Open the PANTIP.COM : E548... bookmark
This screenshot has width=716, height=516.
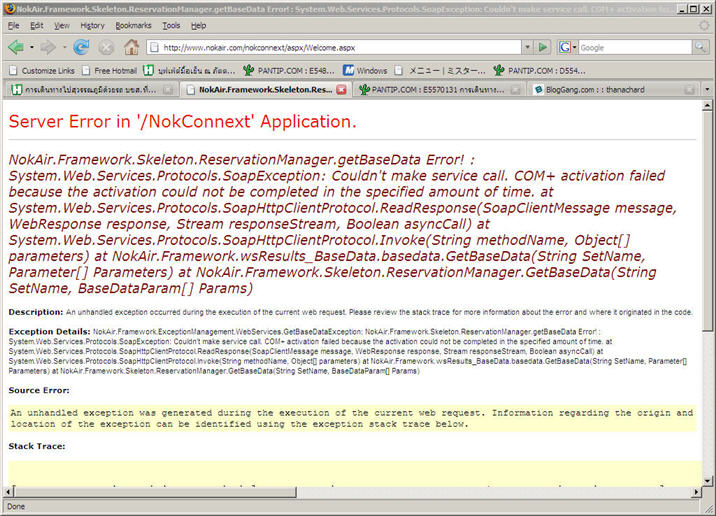coord(289,71)
